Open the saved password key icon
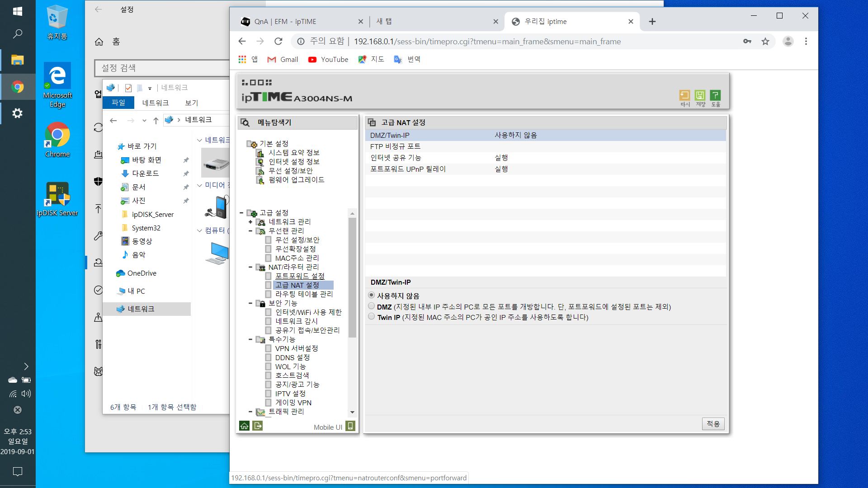The image size is (868, 488). point(747,42)
